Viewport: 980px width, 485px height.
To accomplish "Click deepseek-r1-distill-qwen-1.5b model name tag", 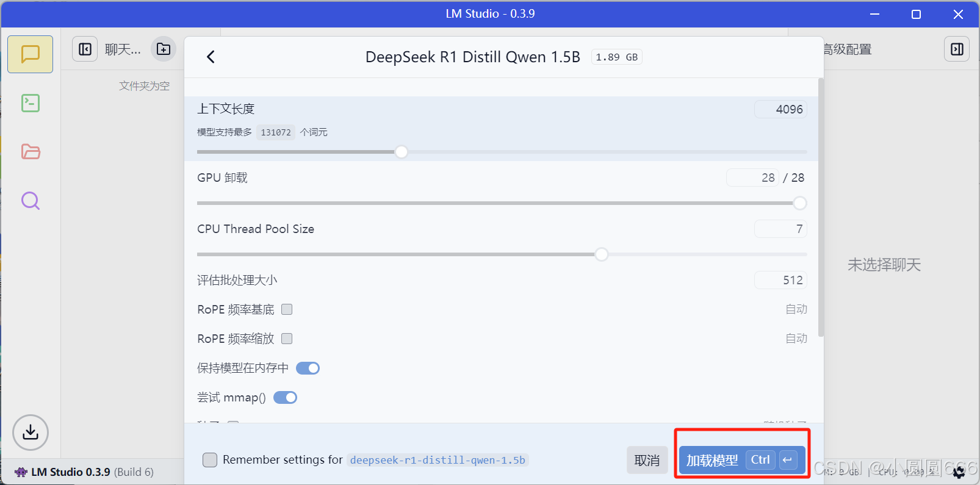I will [x=438, y=460].
